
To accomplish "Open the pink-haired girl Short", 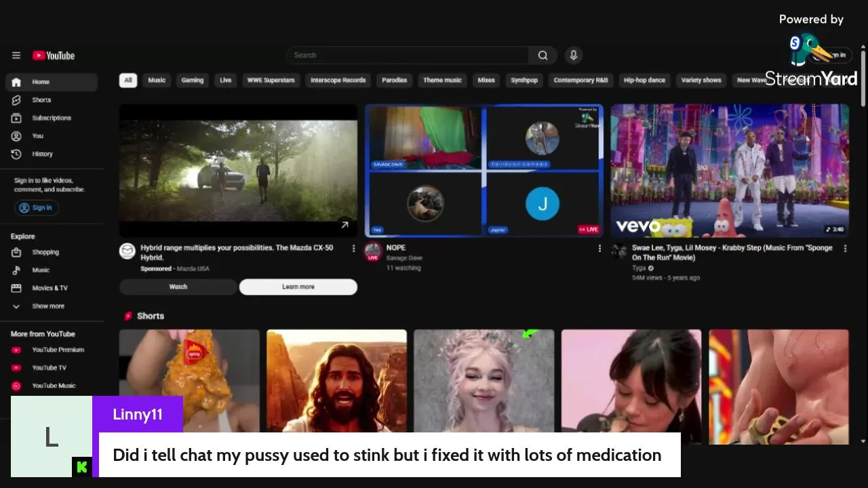I will (484, 380).
